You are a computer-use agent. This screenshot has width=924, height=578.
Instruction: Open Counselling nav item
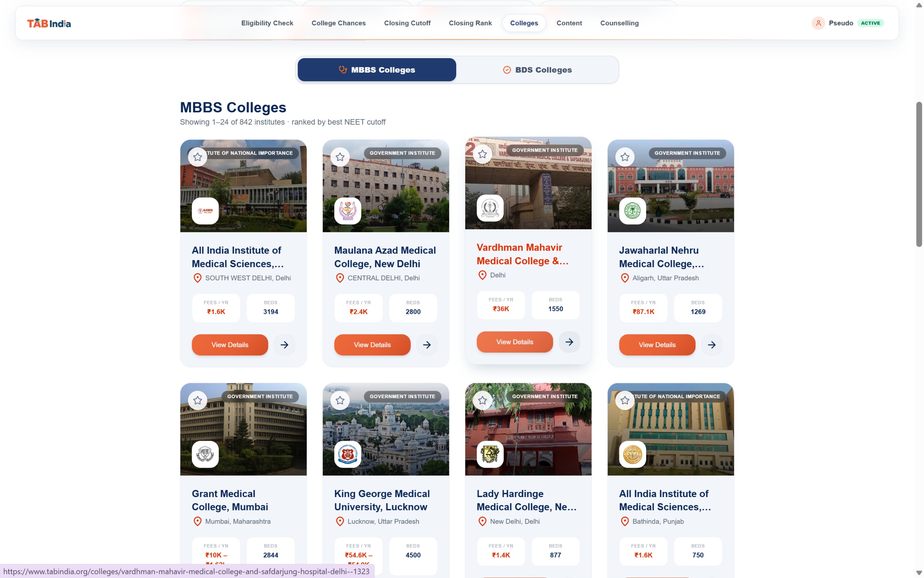coord(619,23)
